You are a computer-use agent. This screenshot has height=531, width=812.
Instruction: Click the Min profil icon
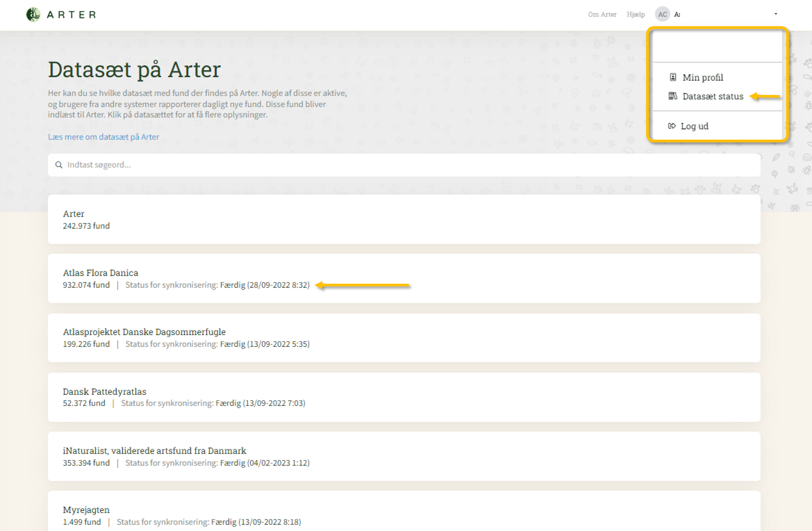click(673, 77)
